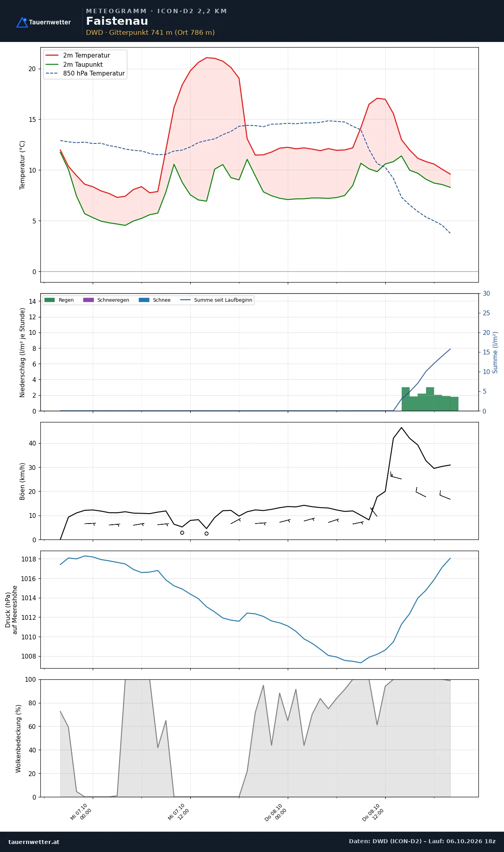
Task: Click the Daten: DWD (ICON-D2) Lauf footer text
Action: tap(422, 841)
